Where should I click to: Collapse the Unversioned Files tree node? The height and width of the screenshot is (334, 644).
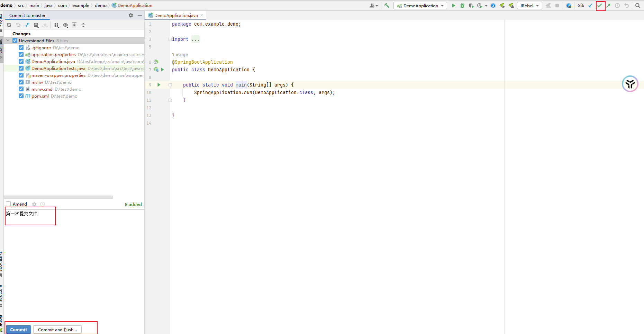(x=8, y=40)
